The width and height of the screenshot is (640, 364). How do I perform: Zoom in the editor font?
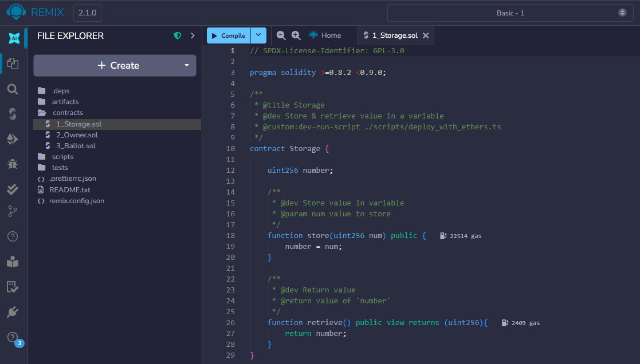pos(296,35)
